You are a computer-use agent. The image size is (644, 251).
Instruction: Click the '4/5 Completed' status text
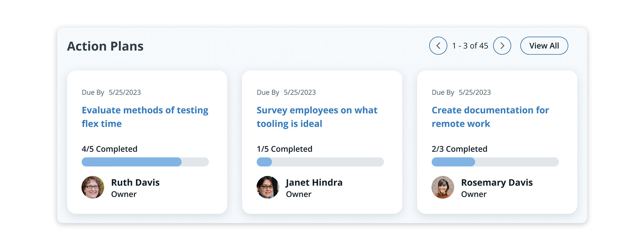point(109,149)
